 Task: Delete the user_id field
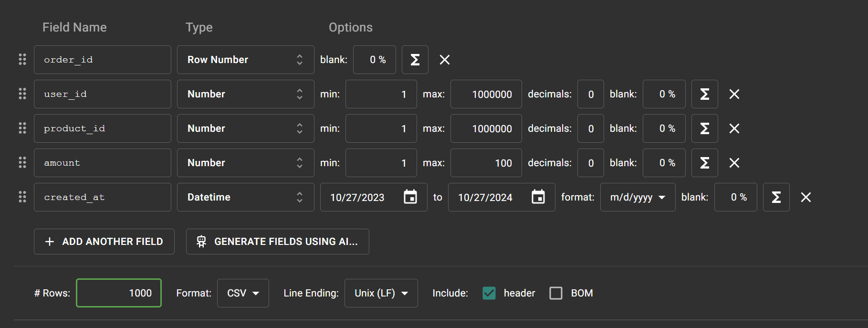[734, 94]
